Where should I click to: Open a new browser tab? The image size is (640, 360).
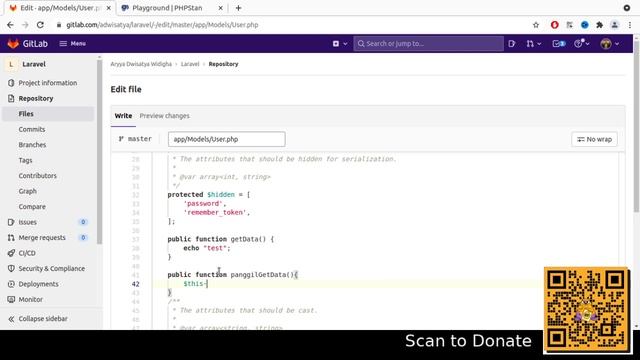pos(238,8)
